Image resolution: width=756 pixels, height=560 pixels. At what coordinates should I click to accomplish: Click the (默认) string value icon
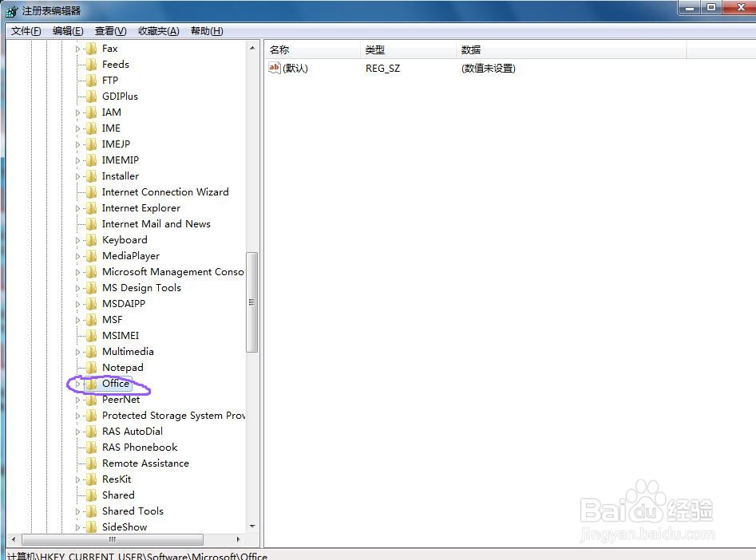[x=275, y=68]
